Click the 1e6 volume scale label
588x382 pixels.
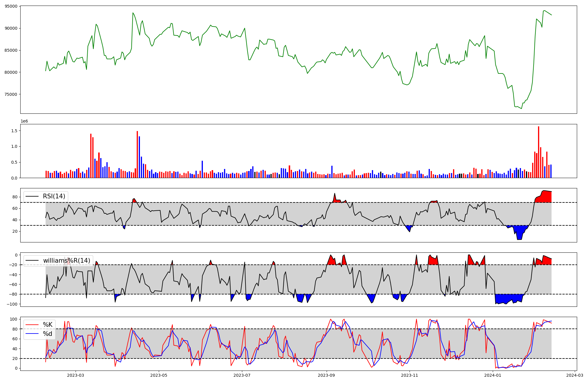(x=24, y=121)
